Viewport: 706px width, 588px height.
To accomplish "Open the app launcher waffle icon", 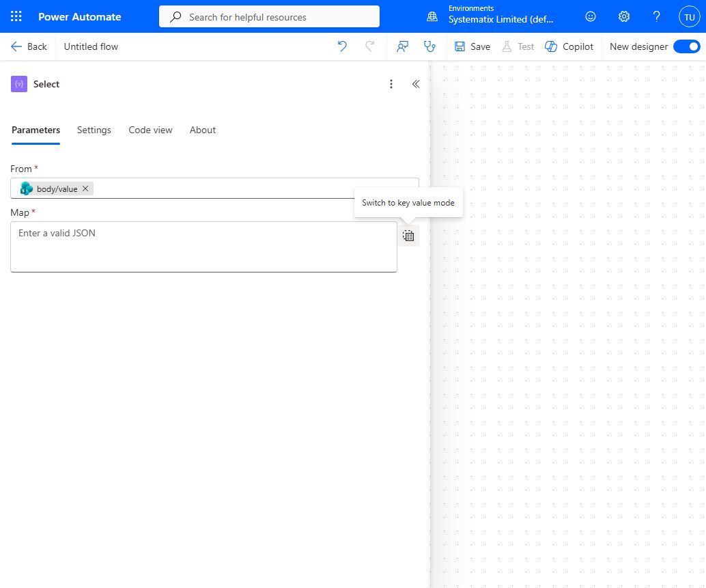I will click(x=16, y=16).
